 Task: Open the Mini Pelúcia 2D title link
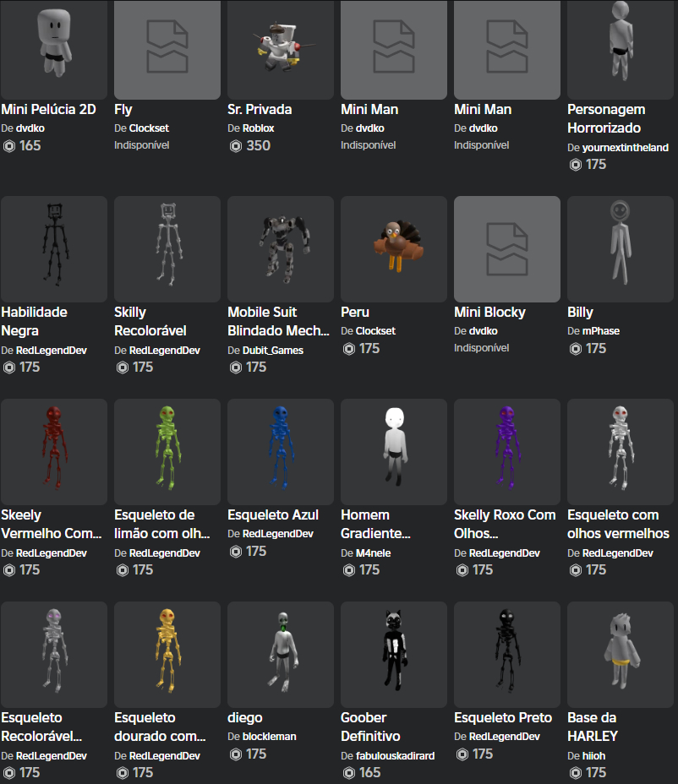tap(48, 110)
